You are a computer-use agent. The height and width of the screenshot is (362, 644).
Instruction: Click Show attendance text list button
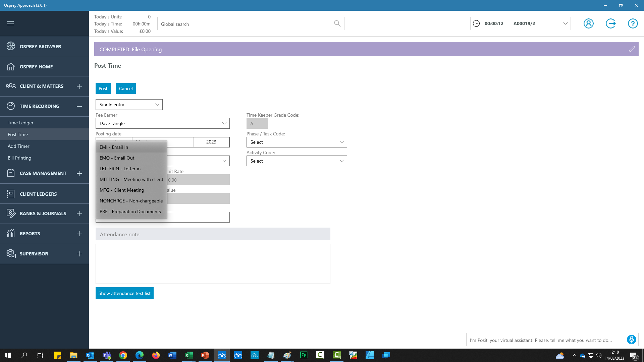pos(124,293)
